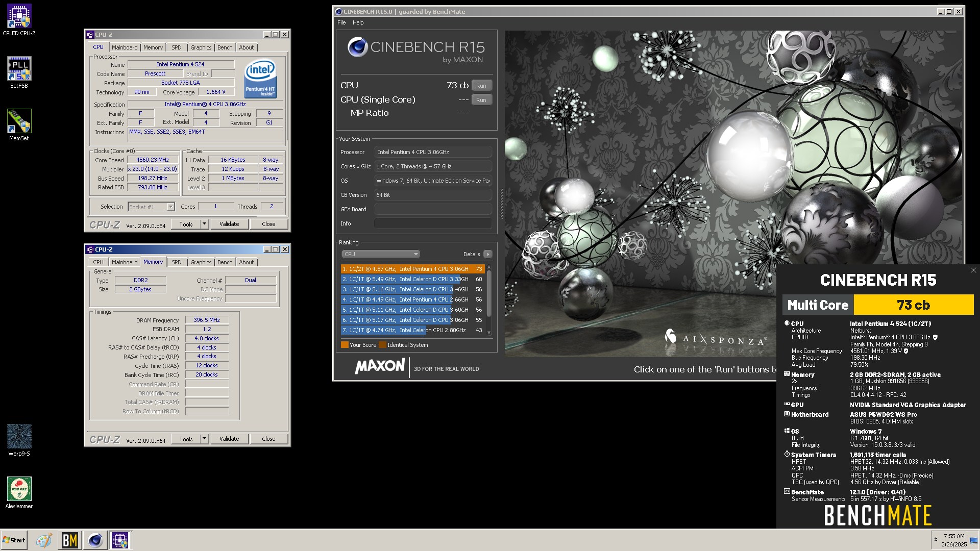The height and width of the screenshot is (551, 980).
Task: Click the GFX Board field in Cinebench
Action: tap(433, 209)
